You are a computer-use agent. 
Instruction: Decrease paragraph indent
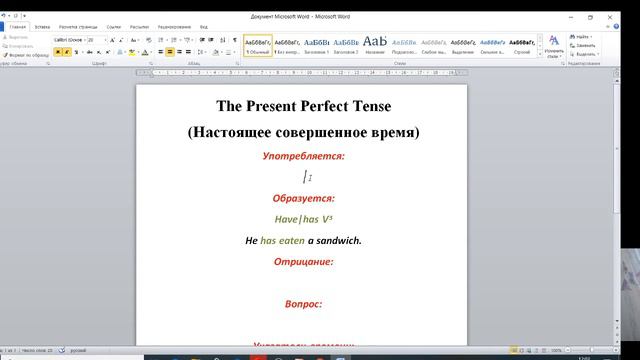202,40
